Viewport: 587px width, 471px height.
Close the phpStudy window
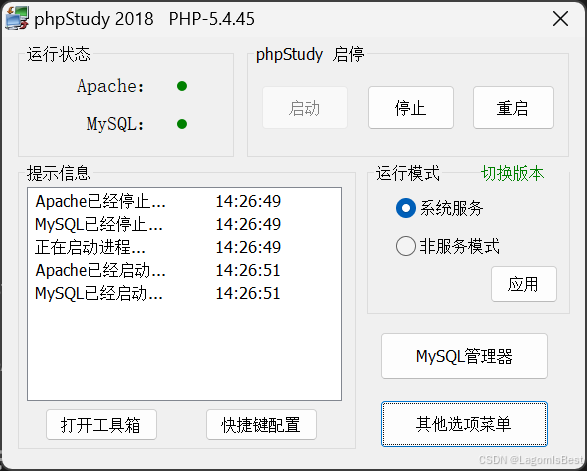pos(560,19)
